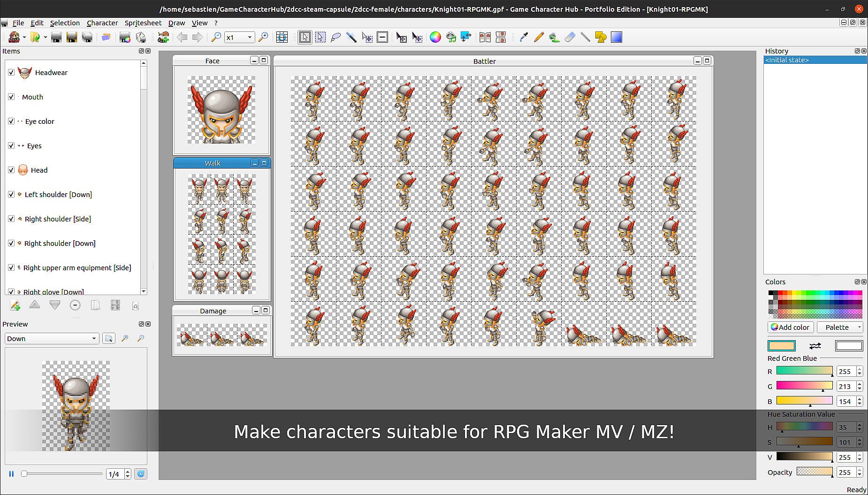Uncheck the Headwear item checkbox

[x=11, y=73]
